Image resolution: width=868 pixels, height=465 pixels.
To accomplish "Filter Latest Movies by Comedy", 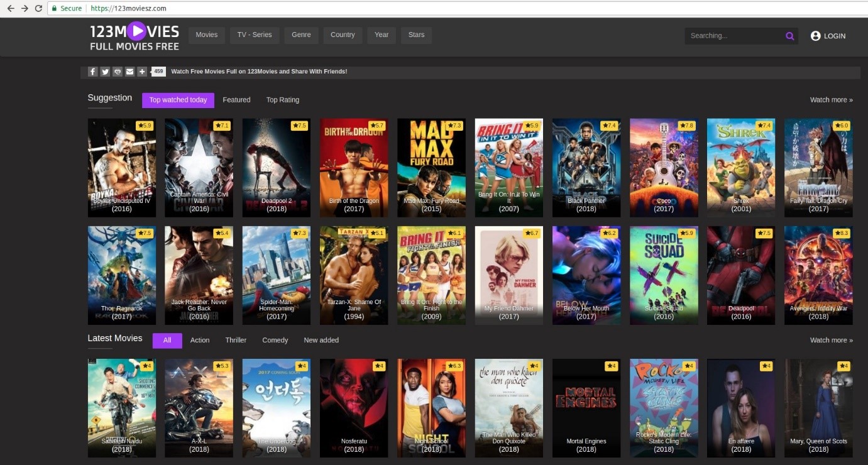I will coord(275,341).
